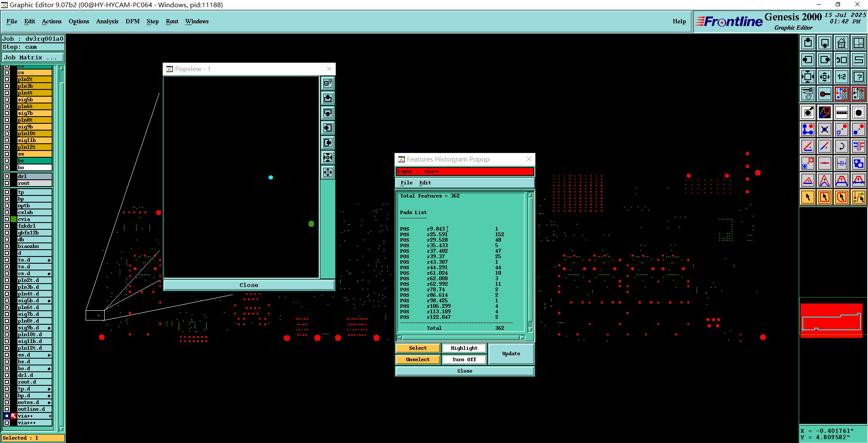Click the pan up arrow tool icon
Image resolution: width=868 pixels, height=443 pixels.
point(808,43)
